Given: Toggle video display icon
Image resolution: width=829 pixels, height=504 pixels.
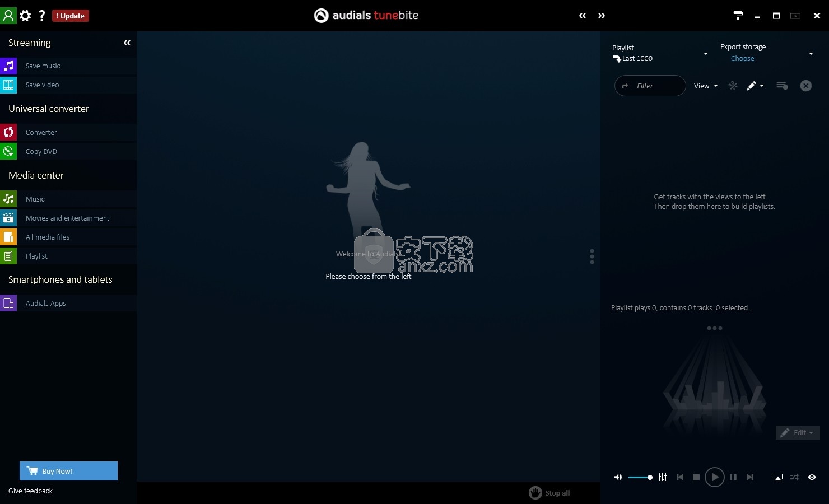Looking at the screenshot, I should click(778, 477).
